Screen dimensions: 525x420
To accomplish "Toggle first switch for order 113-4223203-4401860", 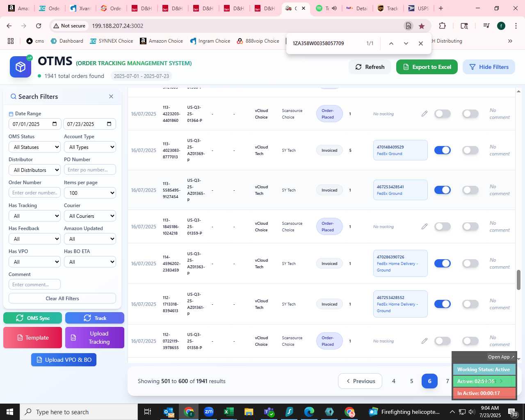I will tap(443, 114).
